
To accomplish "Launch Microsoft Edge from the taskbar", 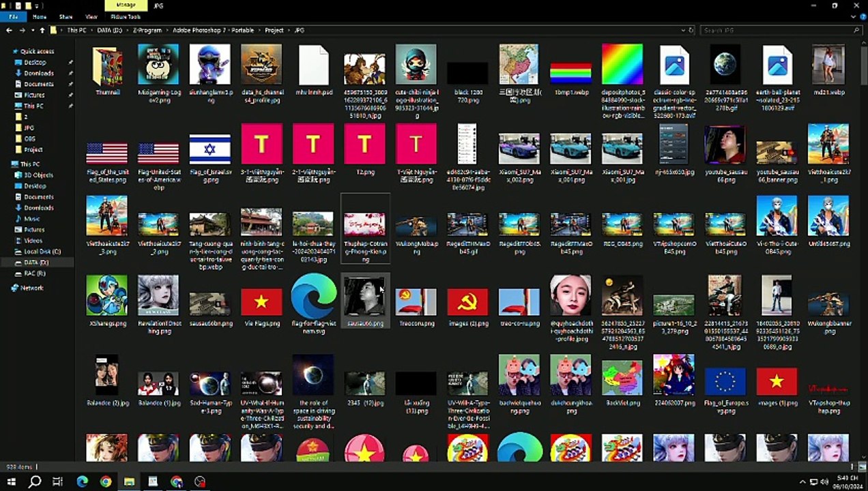I will coord(83,481).
